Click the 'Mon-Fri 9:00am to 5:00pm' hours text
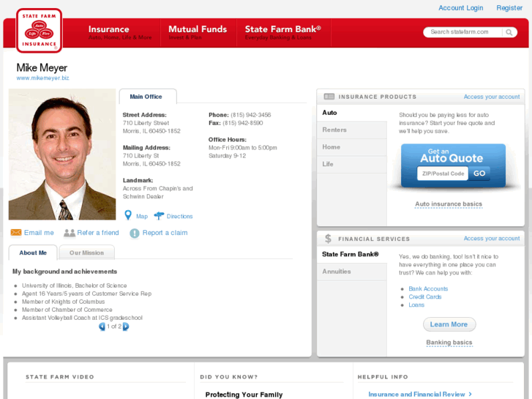The image size is (532, 399). click(243, 148)
